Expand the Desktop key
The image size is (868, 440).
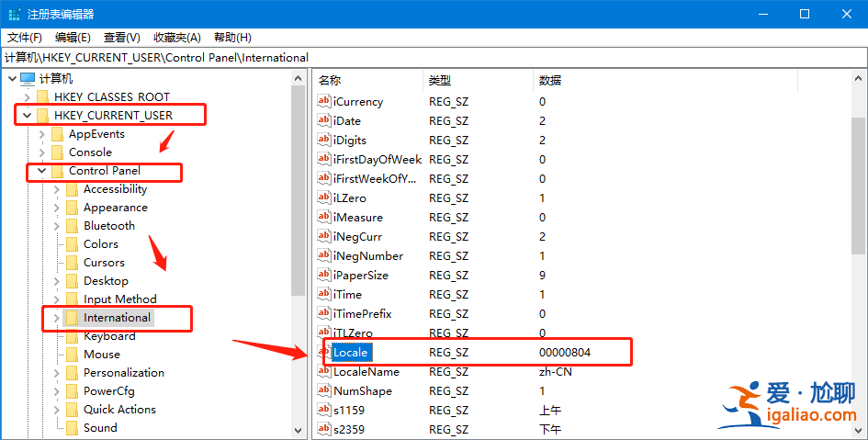click(56, 281)
